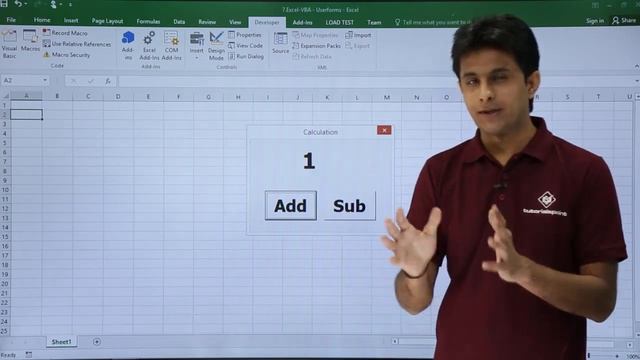Select the Sheet1 tab

62,342
